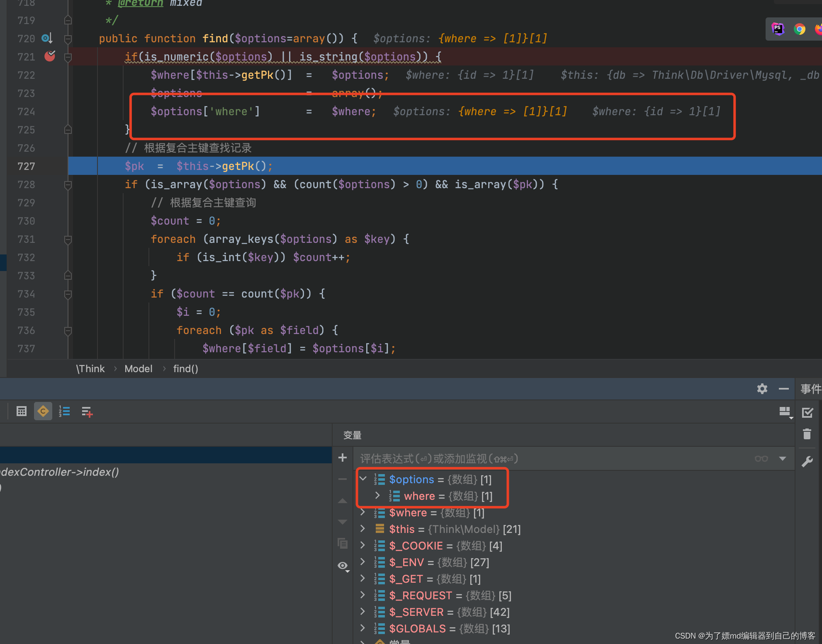Toggle the eye view-mode icon

[343, 566]
